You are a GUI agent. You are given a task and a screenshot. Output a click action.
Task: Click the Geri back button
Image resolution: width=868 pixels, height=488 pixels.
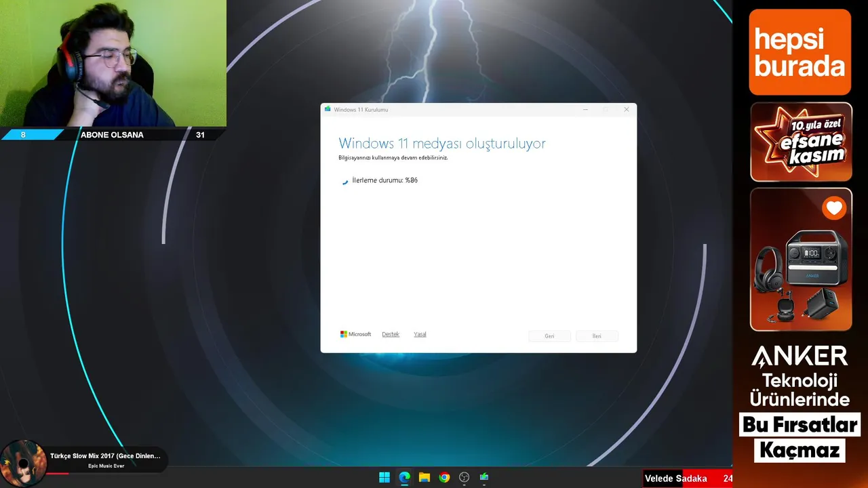tap(549, 336)
